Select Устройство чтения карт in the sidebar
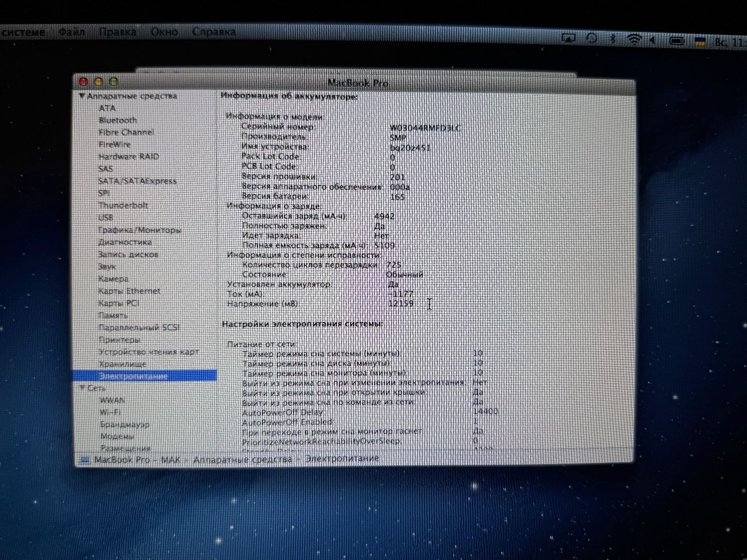Viewport: 747px width, 560px height. 149,352
